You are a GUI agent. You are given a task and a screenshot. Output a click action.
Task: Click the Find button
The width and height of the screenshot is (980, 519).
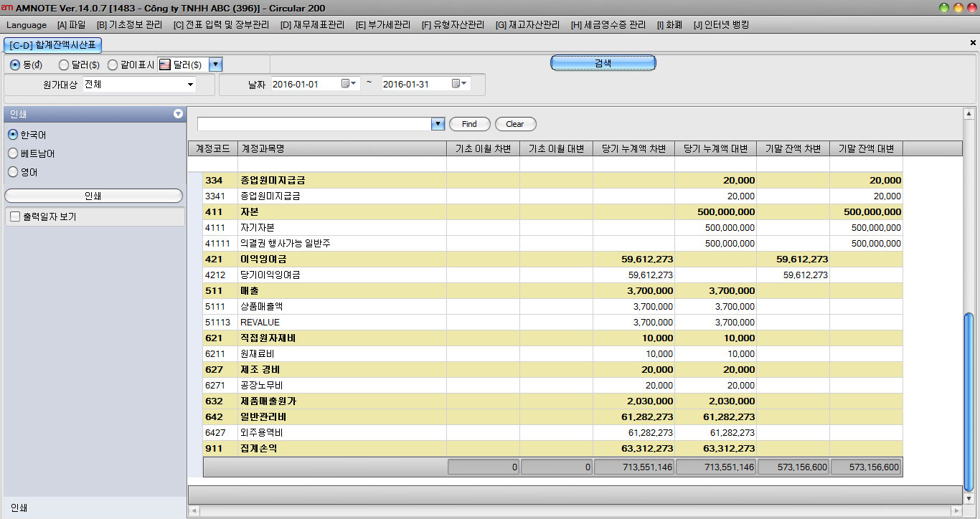click(469, 124)
